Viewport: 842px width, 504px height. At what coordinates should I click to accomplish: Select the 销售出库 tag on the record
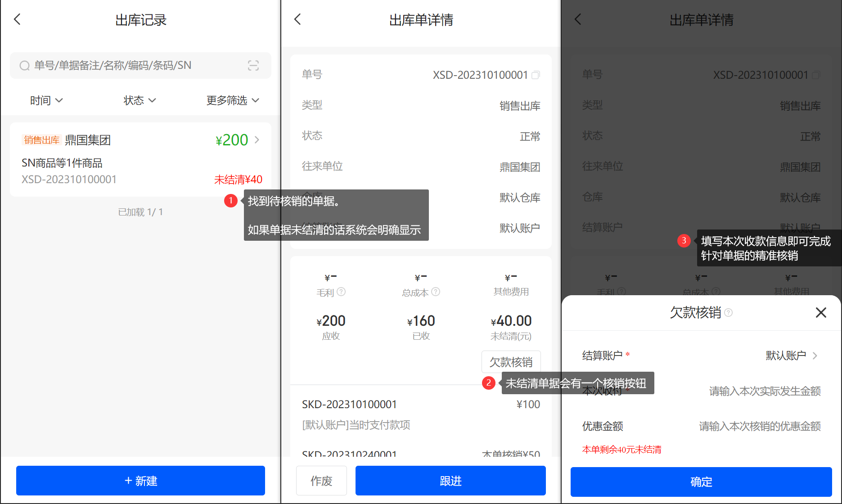41,140
